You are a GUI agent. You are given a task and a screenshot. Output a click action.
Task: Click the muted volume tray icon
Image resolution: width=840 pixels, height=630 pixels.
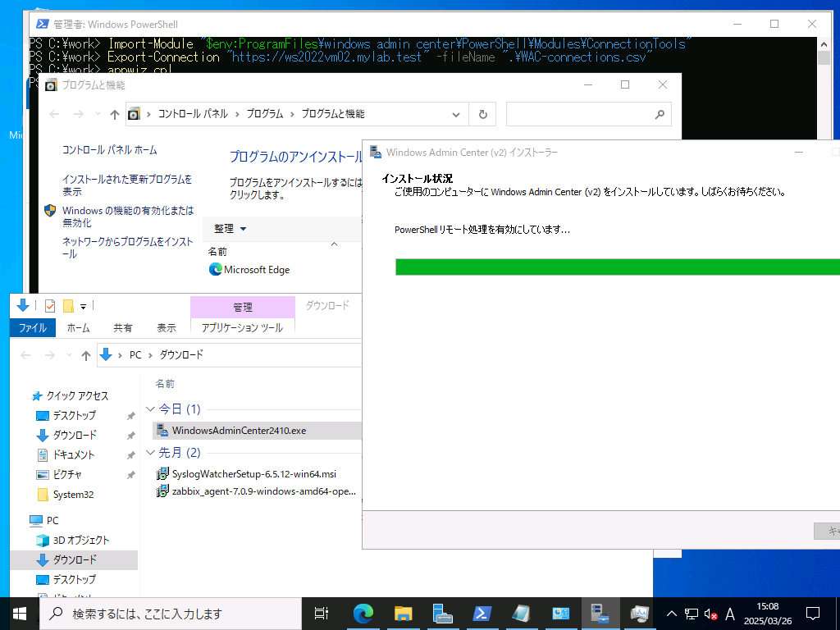point(710,614)
